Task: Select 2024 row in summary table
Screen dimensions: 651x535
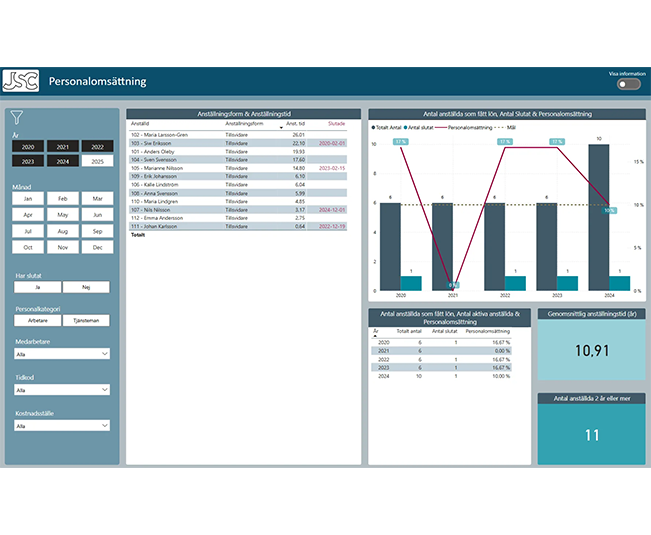Action: pos(441,376)
